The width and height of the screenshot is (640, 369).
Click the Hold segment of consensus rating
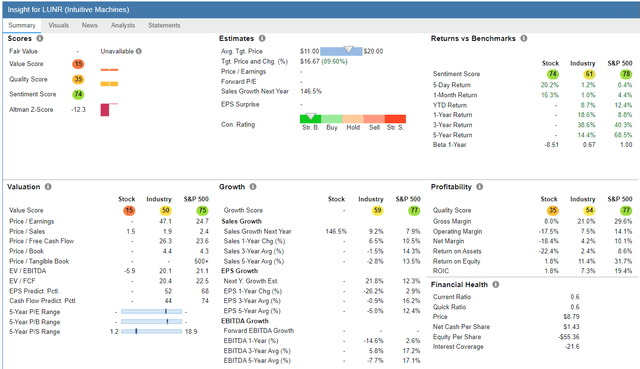353,119
